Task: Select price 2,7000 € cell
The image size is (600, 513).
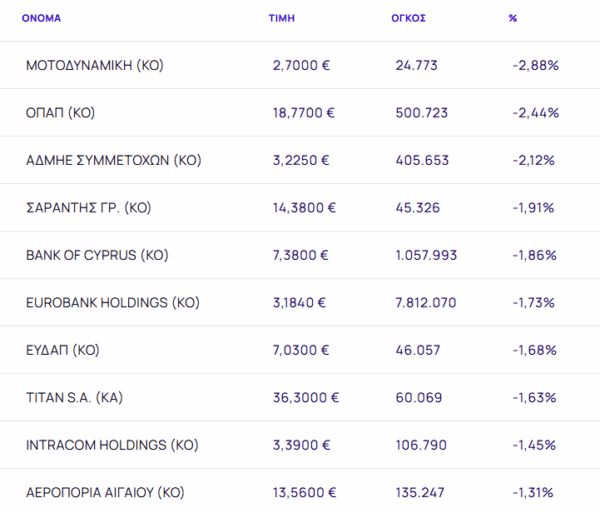Action: point(301,65)
